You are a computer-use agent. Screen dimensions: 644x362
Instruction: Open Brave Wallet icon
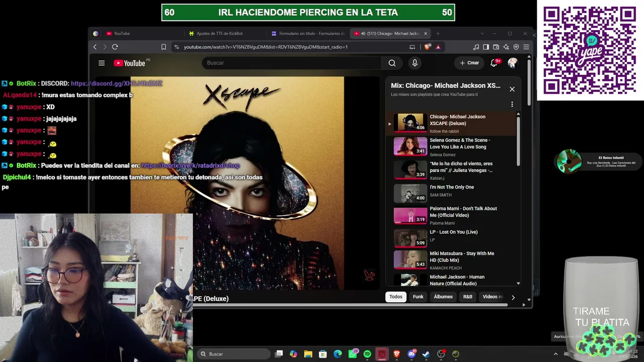point(496,47)
